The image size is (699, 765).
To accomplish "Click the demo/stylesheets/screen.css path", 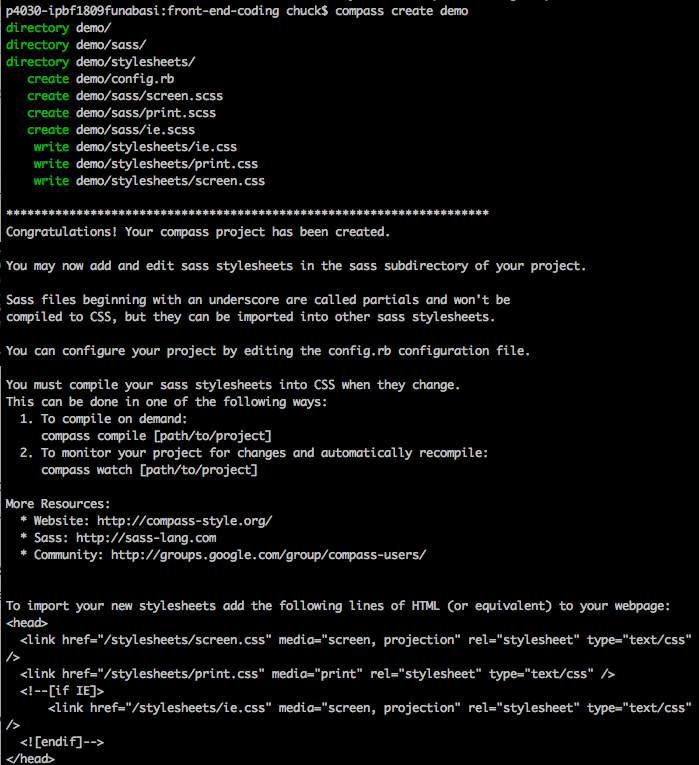I will pyautogui.click(x=170, y=181).
